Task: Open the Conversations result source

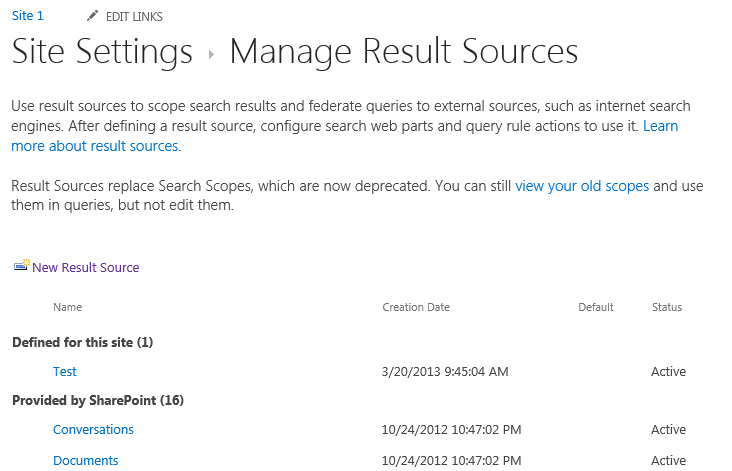Action: [x=93, y=429]
